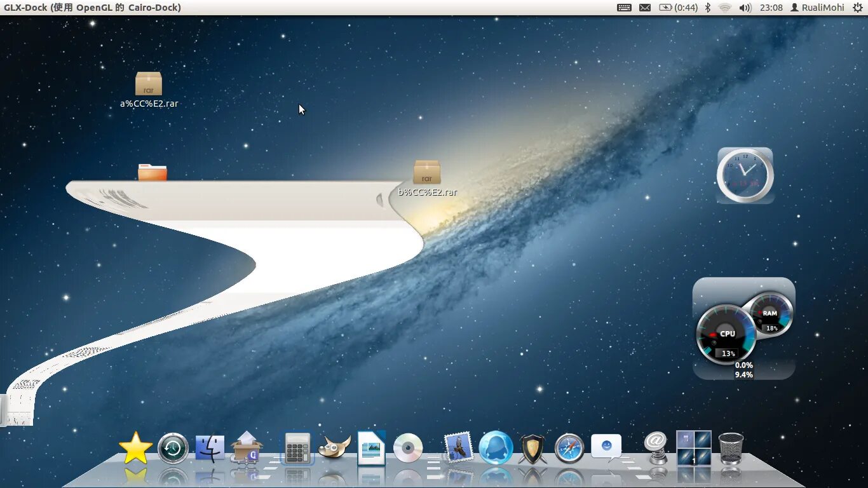The image size is (868, 488).
Task: Open the yellow star favorites icon in dock
Action: point(136,448)
